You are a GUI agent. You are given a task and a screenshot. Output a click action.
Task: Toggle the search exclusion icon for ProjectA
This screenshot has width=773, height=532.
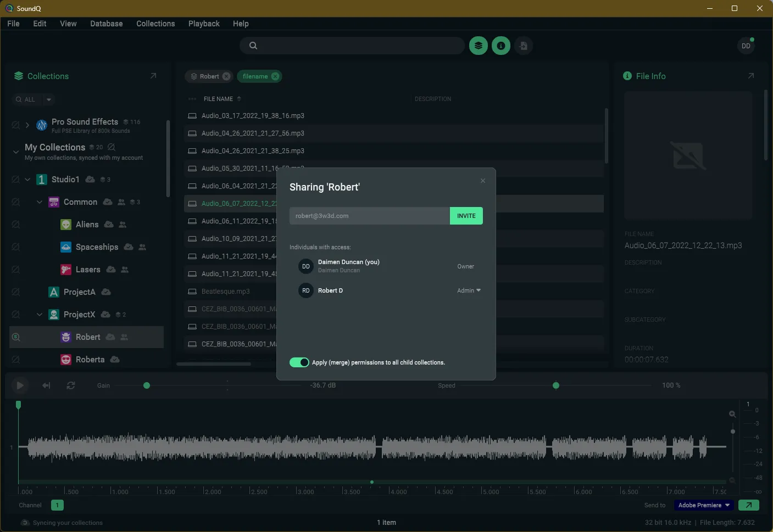(15, 292)
